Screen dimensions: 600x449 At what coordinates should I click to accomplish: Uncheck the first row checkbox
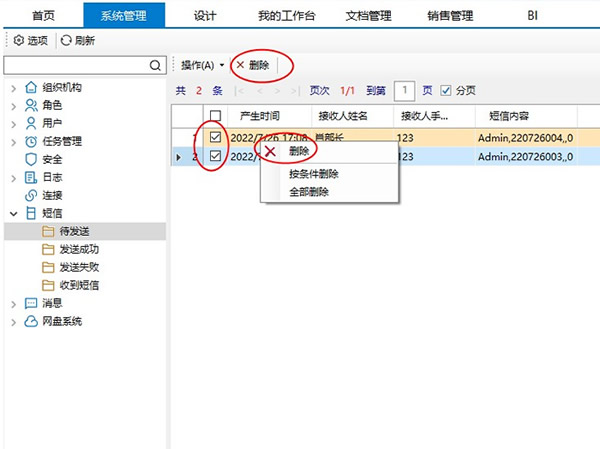click(x=215, y=138)
